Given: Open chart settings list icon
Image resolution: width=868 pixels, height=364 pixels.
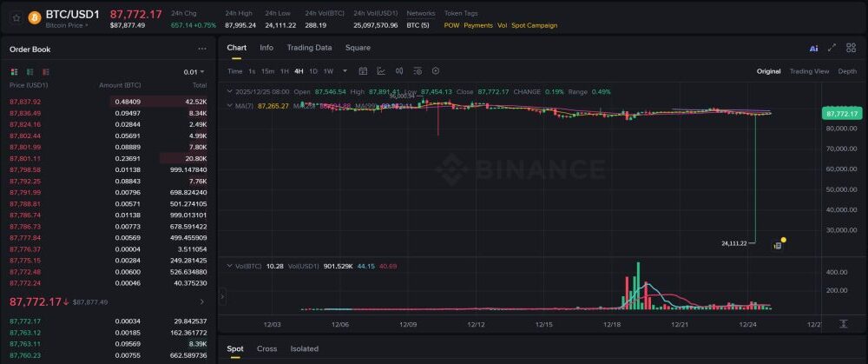Looking at the screenshot, I should 418,71.
